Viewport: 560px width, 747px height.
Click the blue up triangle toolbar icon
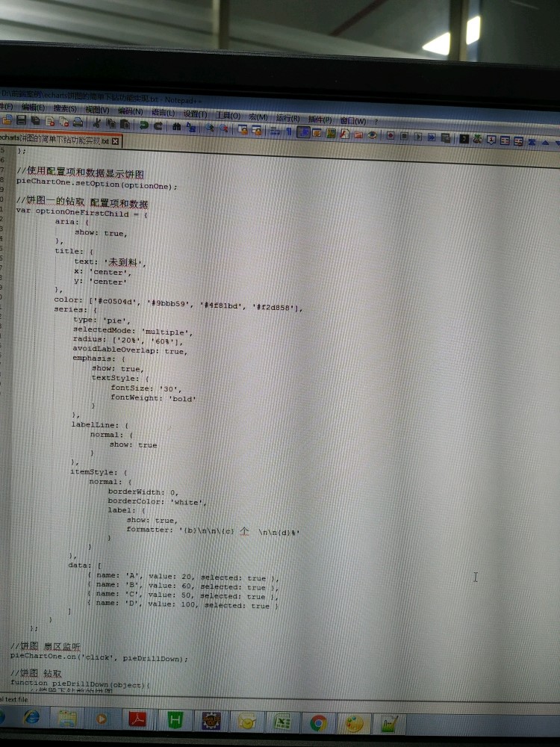(x=546, y=143)
